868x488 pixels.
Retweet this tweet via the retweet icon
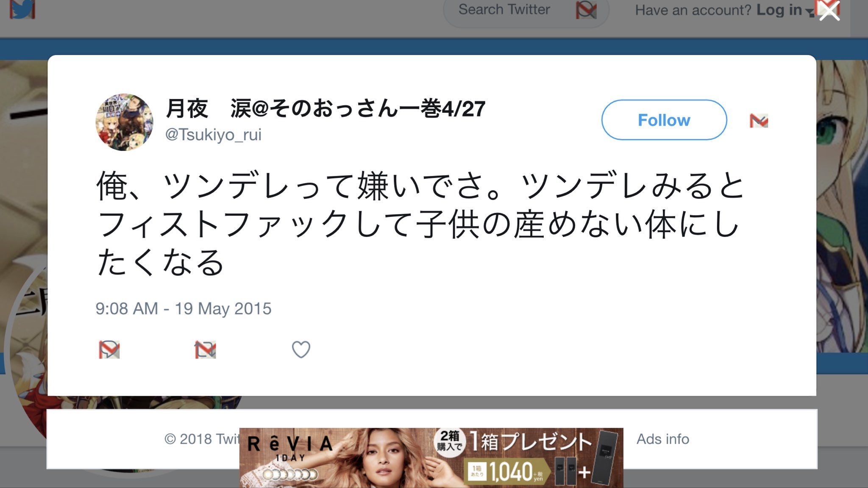(x=205, y=349)
